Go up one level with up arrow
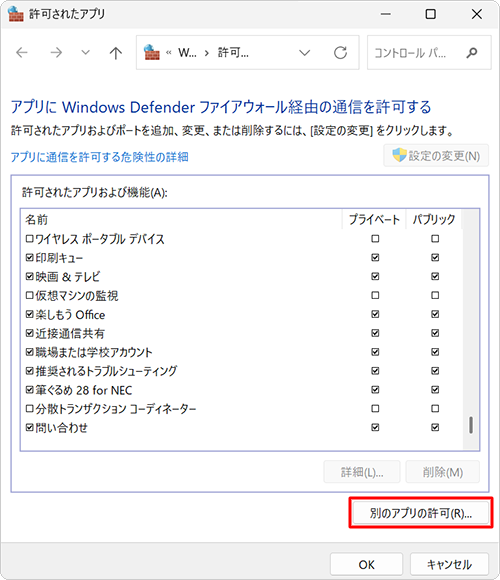 [x=116, y=53]
